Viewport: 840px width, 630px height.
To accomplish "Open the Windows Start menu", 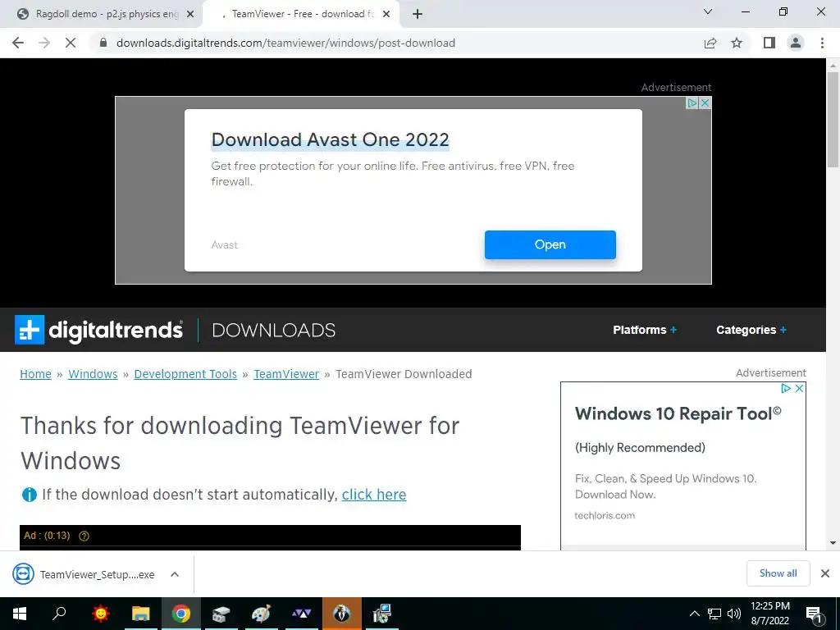I will coord(20,614).
